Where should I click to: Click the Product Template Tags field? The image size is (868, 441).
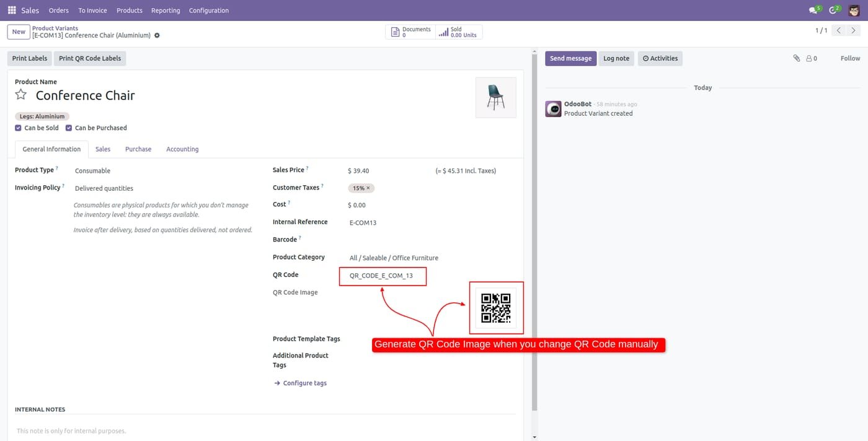coord(432,339)
